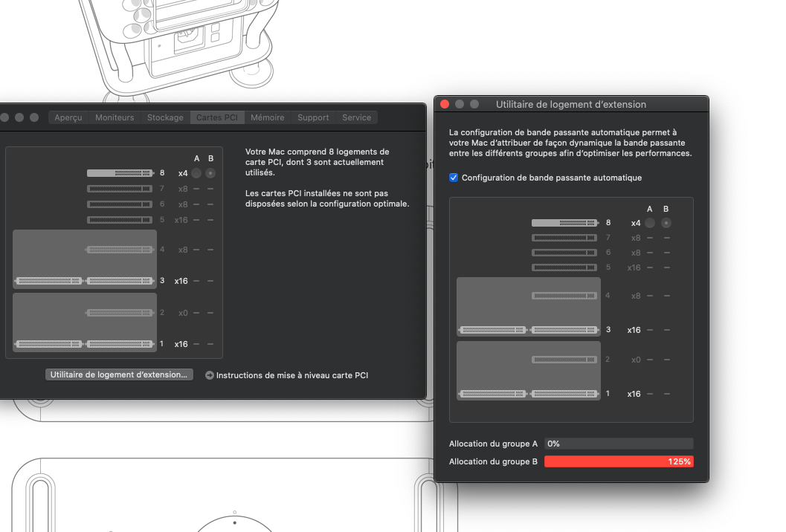Toggle Configuration de bande passante automatique checkbox
Viewport: 786px width, 532px height.
[454, 178]
